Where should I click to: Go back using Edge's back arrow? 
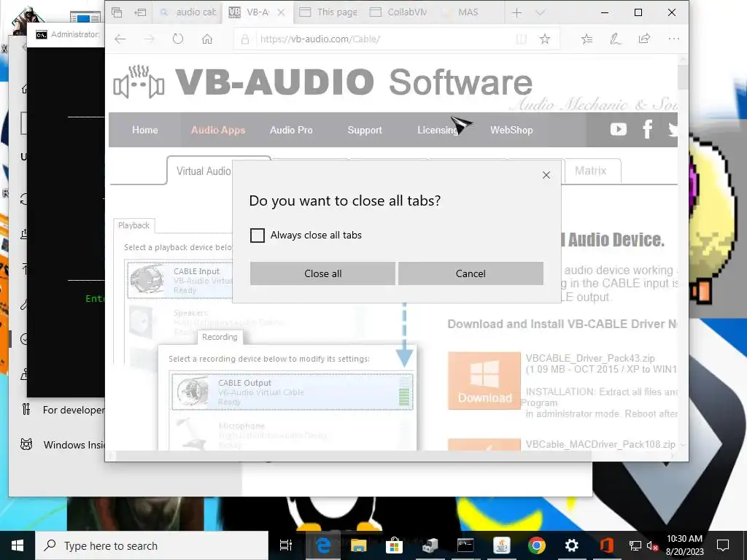point(120,39)
